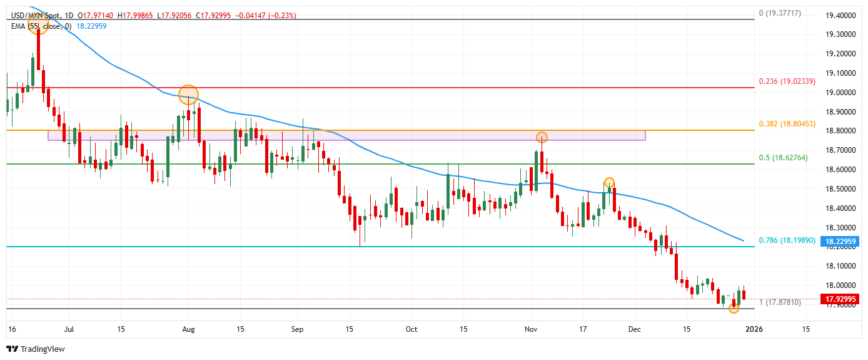The width and height of the screenshot is (868, 360).
Task: Click the orange circle at the June high
Action: click(39, 26)
